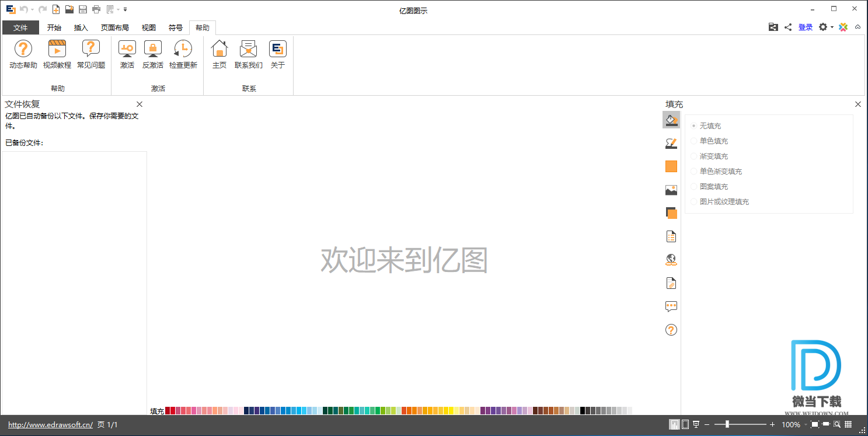Open the attachment page icon in side panel
This screenshot has height=436, width=868.
671,283
